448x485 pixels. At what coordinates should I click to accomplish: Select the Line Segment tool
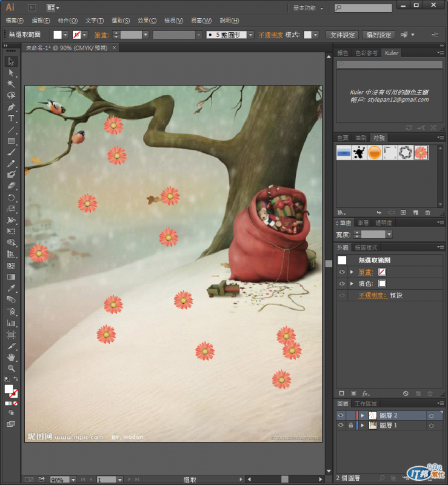(11, 130)
